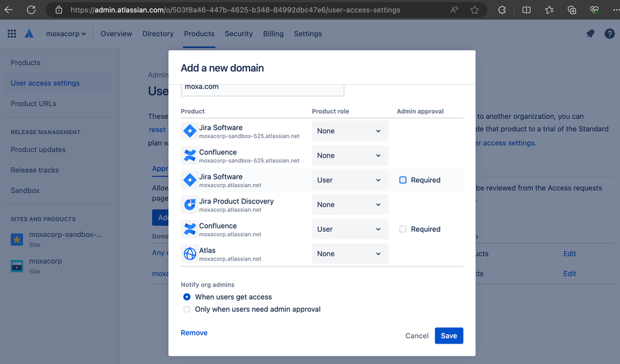Viewport: 620px width, 364px height.
Task: Open notifications megaphone icon
Action: (x=590, y=33)
